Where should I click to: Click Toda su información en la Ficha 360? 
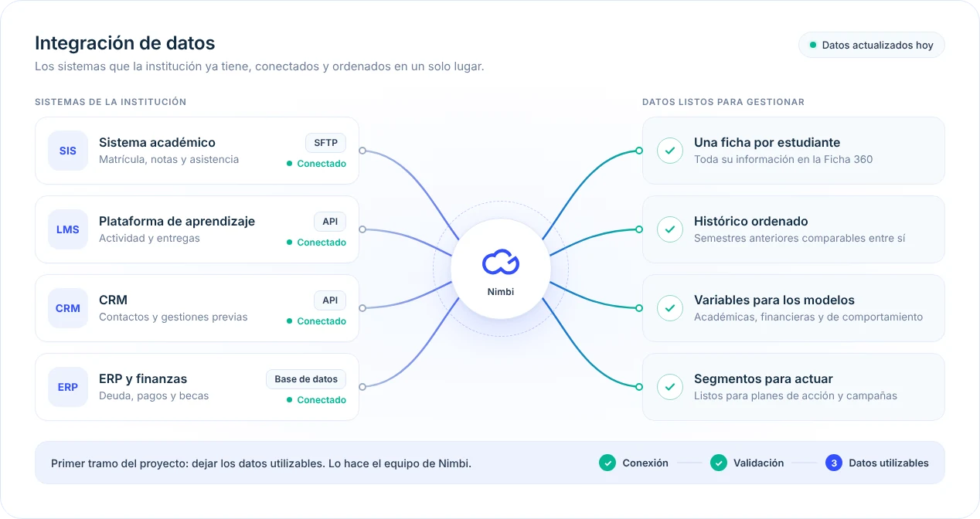(x=783, y=160)
